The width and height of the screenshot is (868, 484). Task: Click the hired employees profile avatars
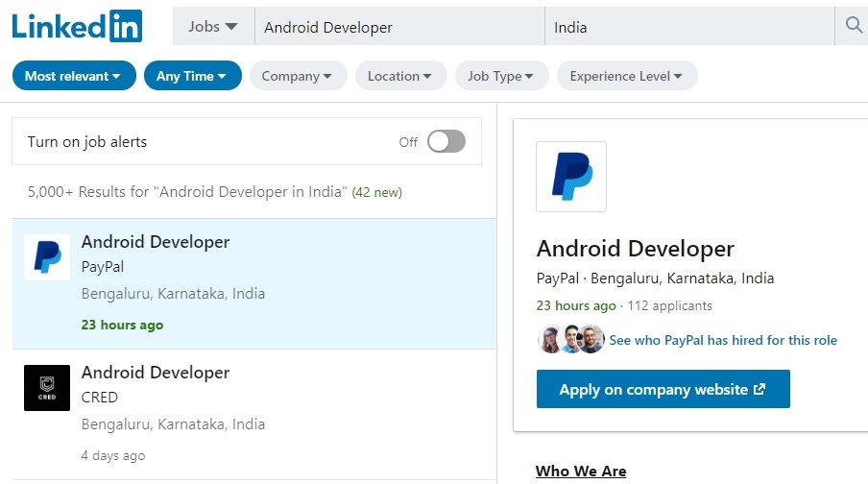click(x=571, y=340)
